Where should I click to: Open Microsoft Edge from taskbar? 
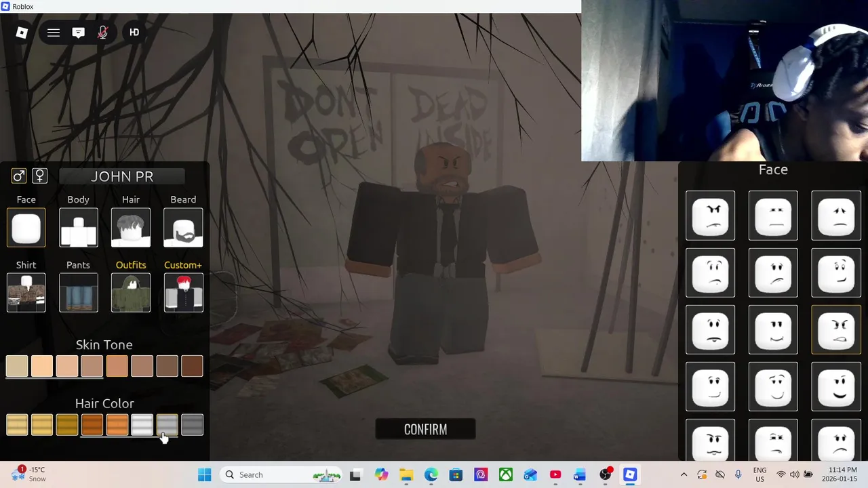pos(431,474)
